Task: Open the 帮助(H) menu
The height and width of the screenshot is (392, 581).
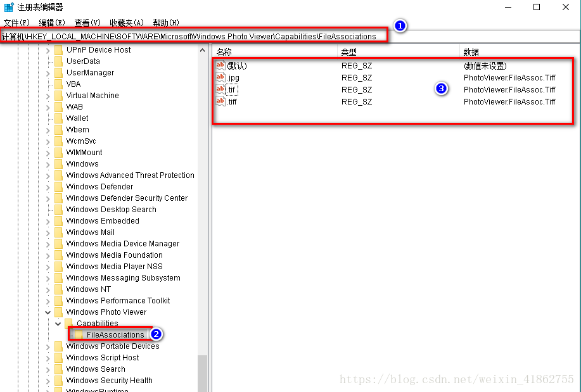Action: click(166, 23)
